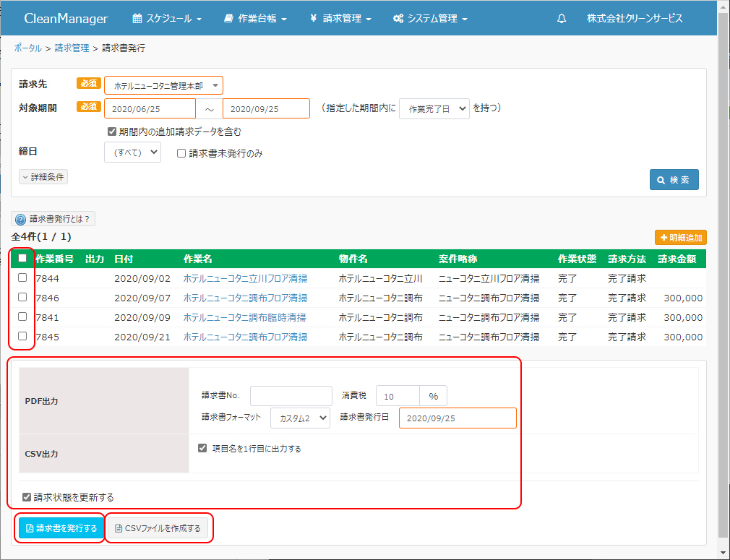The image size is (730, 560).
Task: Open the スケジュール calendar menu
Action: [167, 19]
